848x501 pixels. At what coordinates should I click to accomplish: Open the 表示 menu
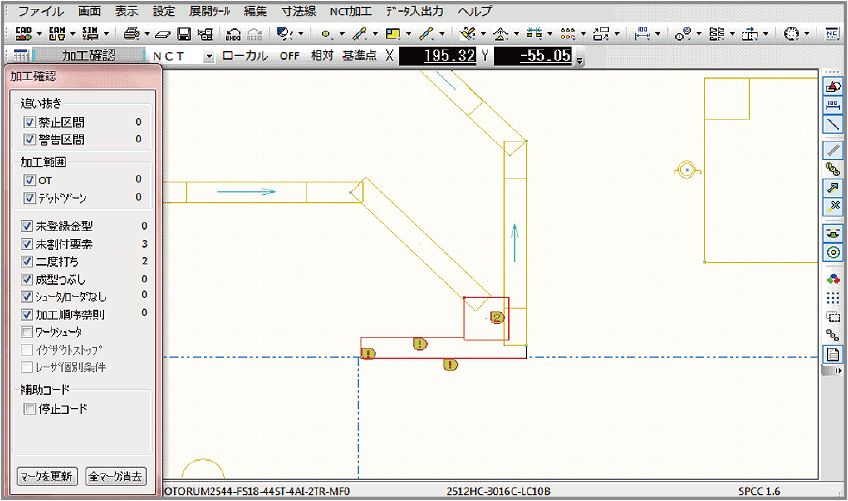point(126,11)
